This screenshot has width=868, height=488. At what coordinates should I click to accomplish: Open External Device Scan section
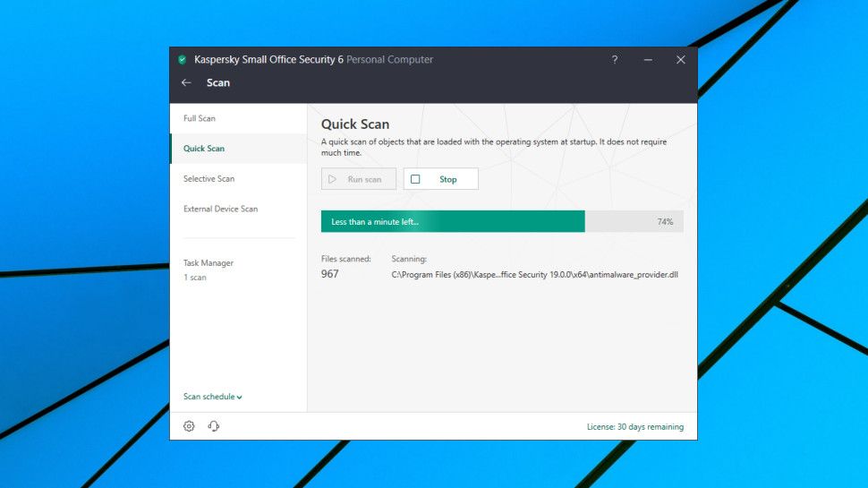tap(239, 209)
